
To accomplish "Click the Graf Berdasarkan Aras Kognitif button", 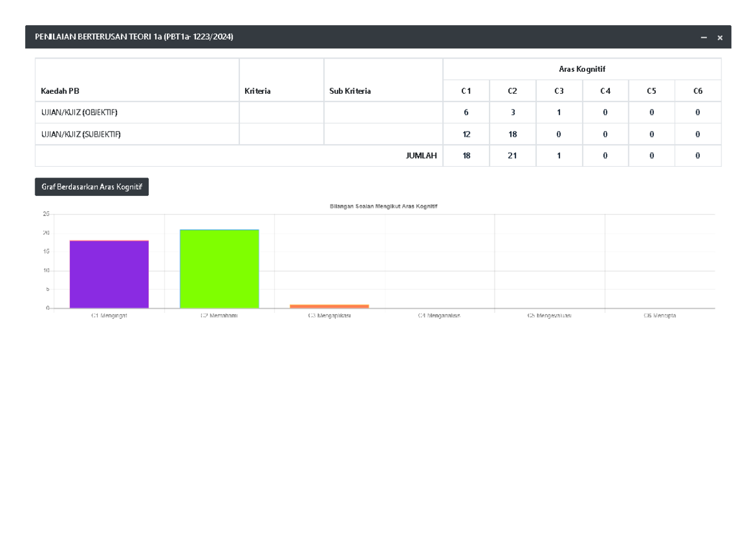I will click(x=91, y=187).
